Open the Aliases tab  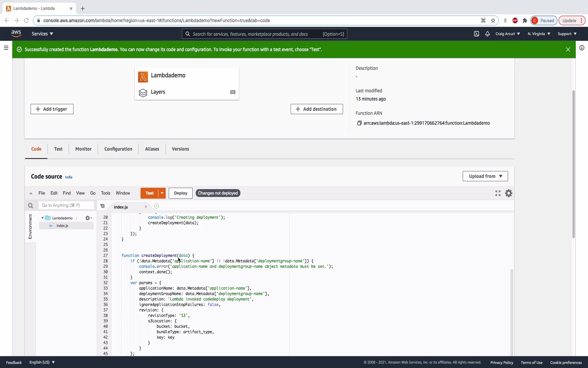point(152,149)
